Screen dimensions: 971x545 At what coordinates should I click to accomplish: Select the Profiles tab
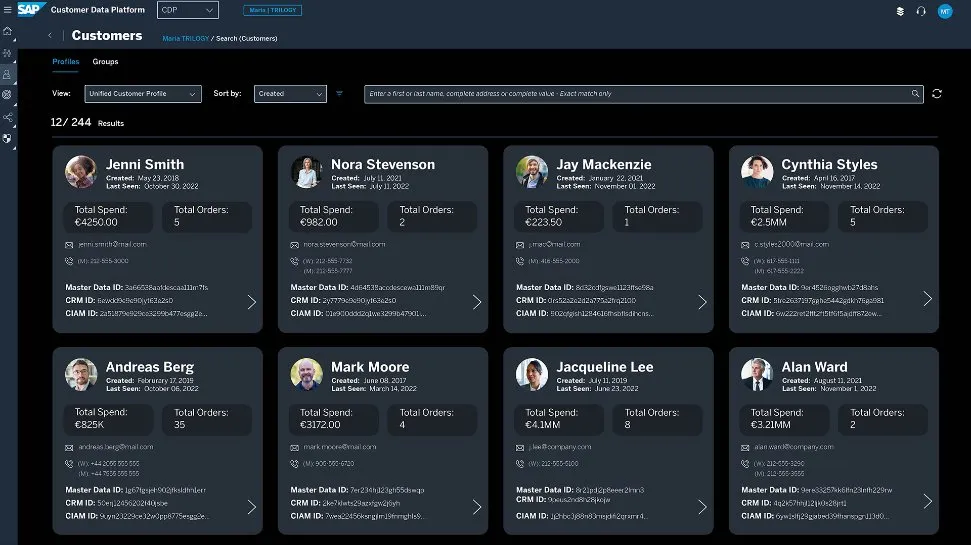(x=66, y=62)
